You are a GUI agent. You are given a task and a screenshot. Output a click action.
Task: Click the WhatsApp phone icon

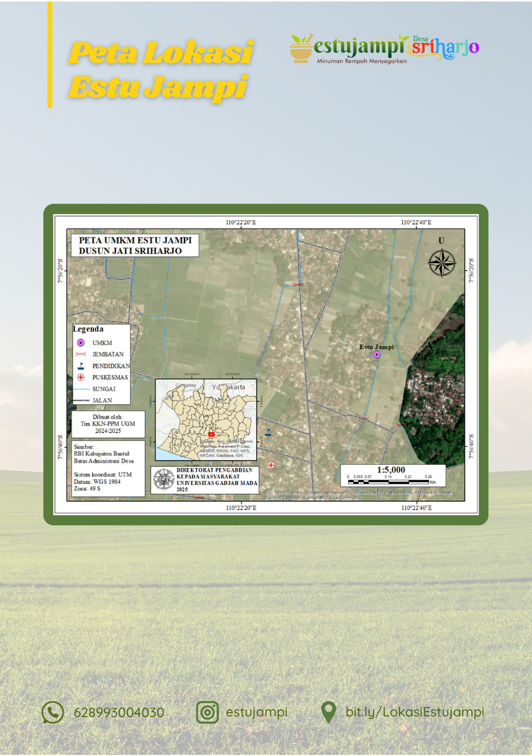click(53, 712)
